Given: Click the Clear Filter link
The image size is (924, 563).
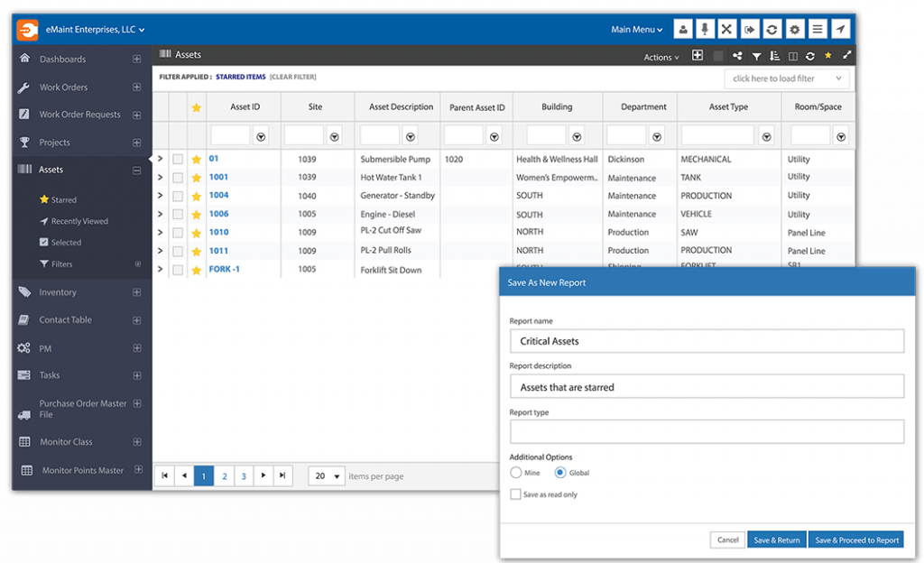Looking at the screenshot, I should point(292,78).
